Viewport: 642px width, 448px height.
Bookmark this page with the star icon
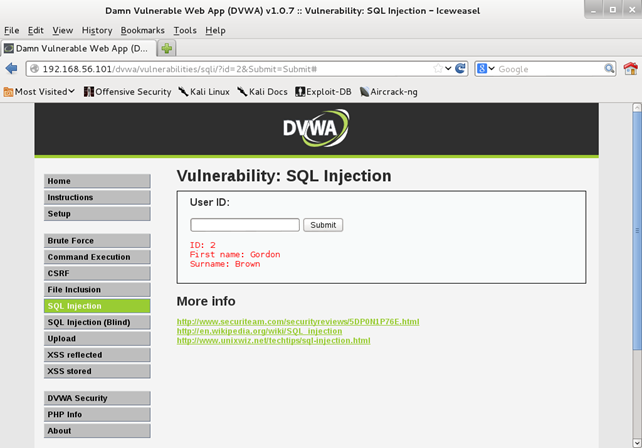(436, 69)
